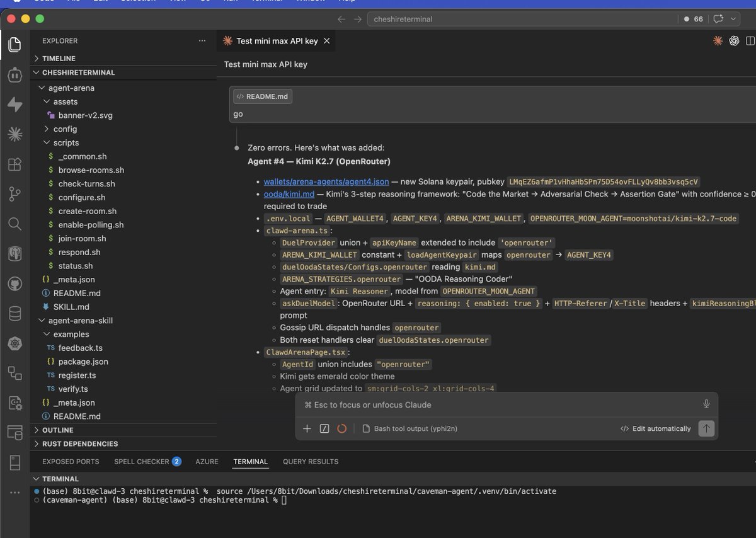Open the database cylinder view
Screen dimensions: 756x538
[14, 313]
